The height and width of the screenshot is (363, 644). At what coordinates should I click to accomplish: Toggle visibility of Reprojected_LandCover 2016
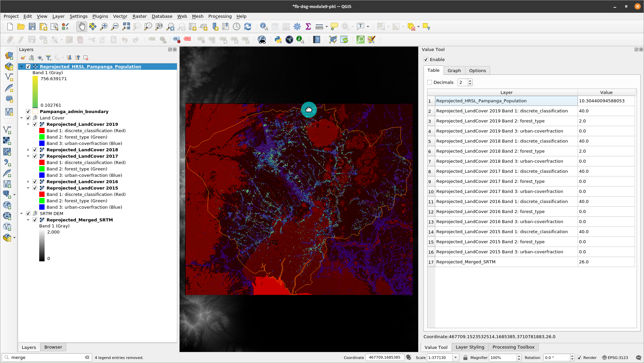click(x=35, y=182)
